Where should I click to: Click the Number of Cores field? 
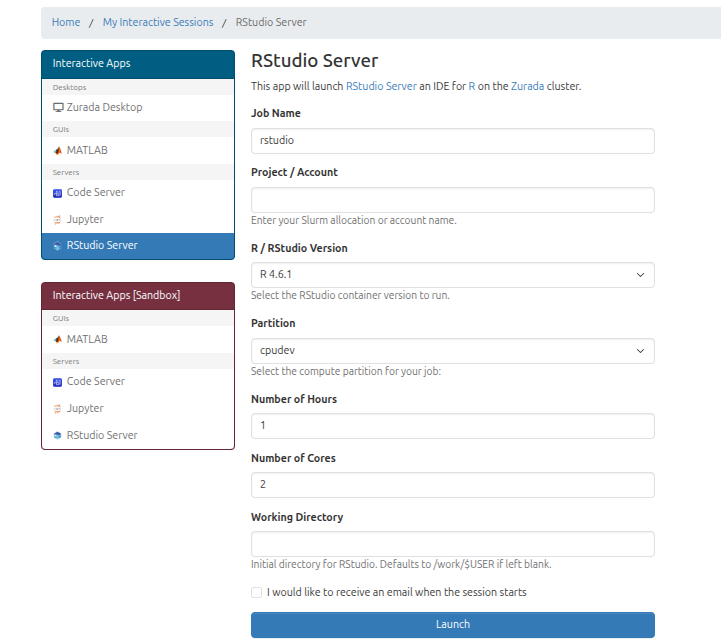(x=452, y=484)
